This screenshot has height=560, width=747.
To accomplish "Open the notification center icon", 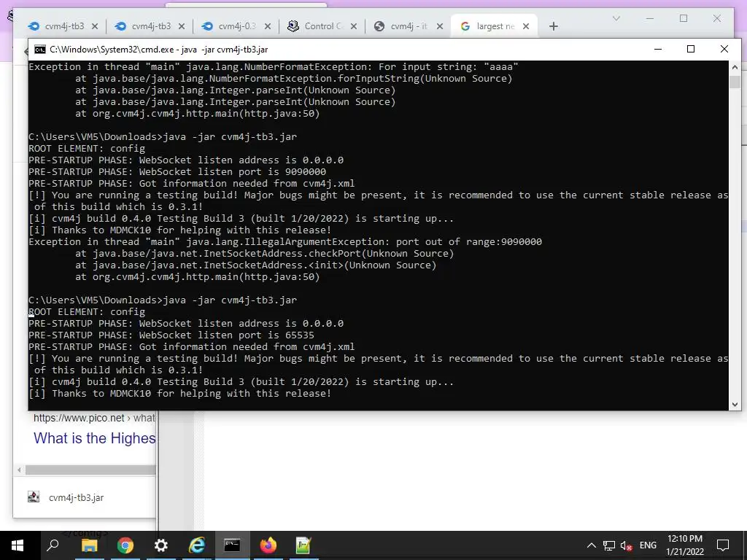I will (723, 545).
